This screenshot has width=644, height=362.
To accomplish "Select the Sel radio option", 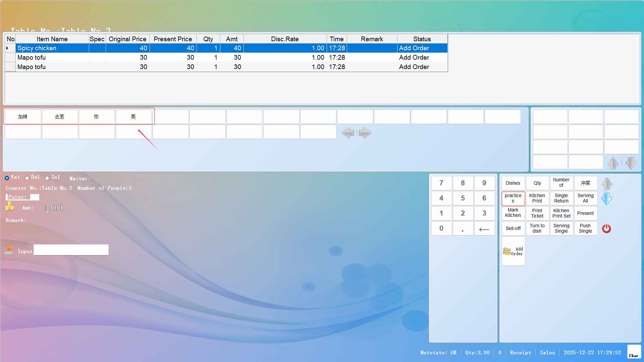I will pos(47,178).
